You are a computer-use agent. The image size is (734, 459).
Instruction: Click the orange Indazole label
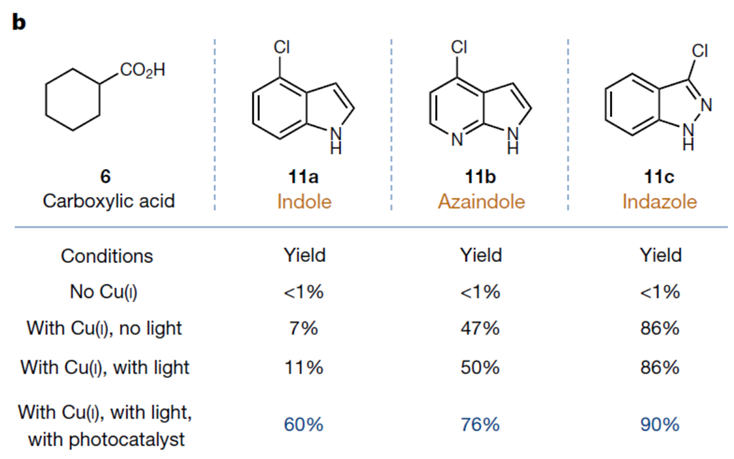point(660,202)
